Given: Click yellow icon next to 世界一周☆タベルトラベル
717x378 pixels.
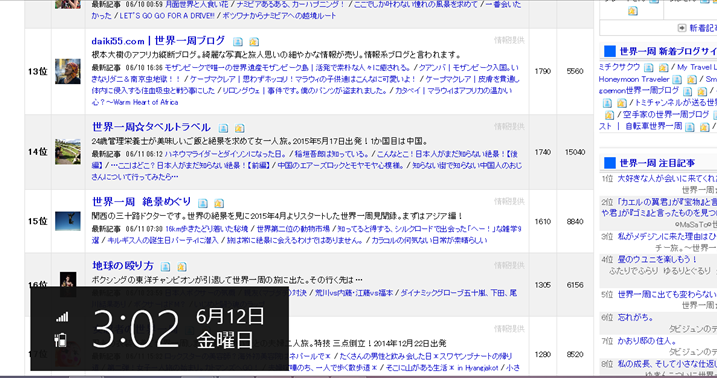Looking at the screenshot, I should pyautogui.click(x=239, y=128).
